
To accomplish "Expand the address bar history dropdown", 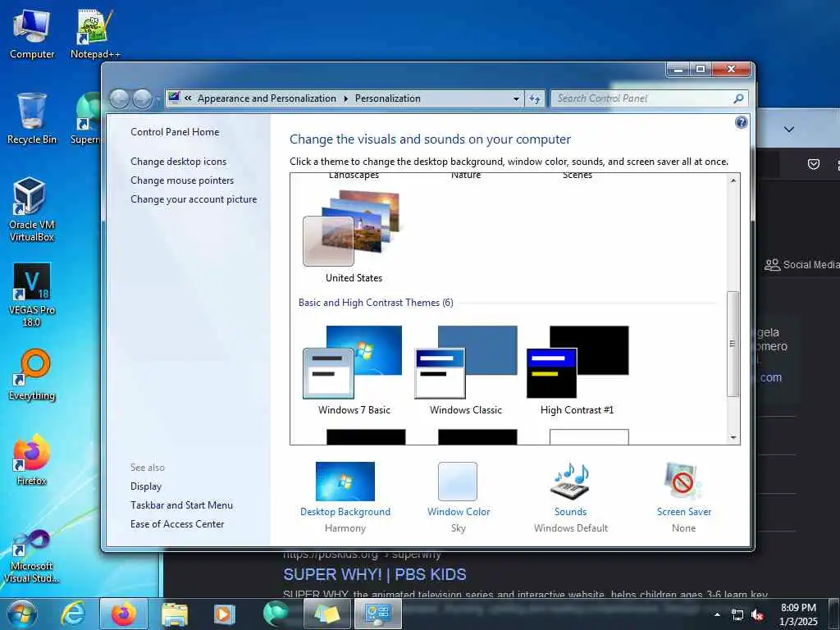I will point(516,99).
